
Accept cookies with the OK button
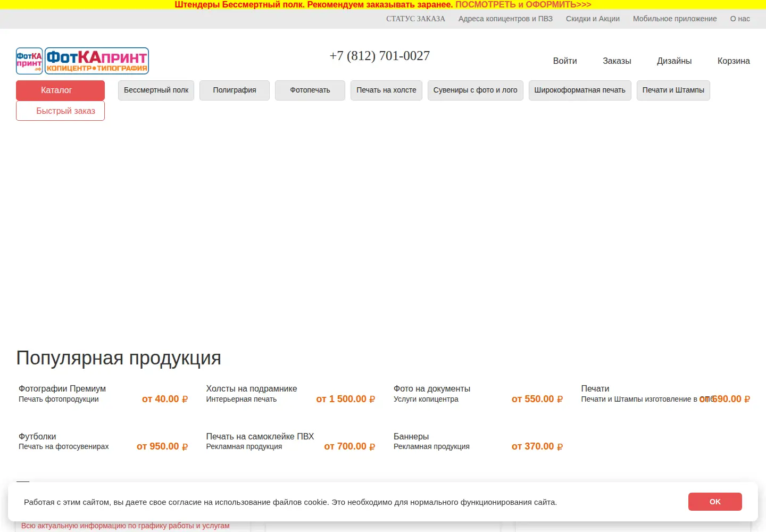click(x=715, y=502)
